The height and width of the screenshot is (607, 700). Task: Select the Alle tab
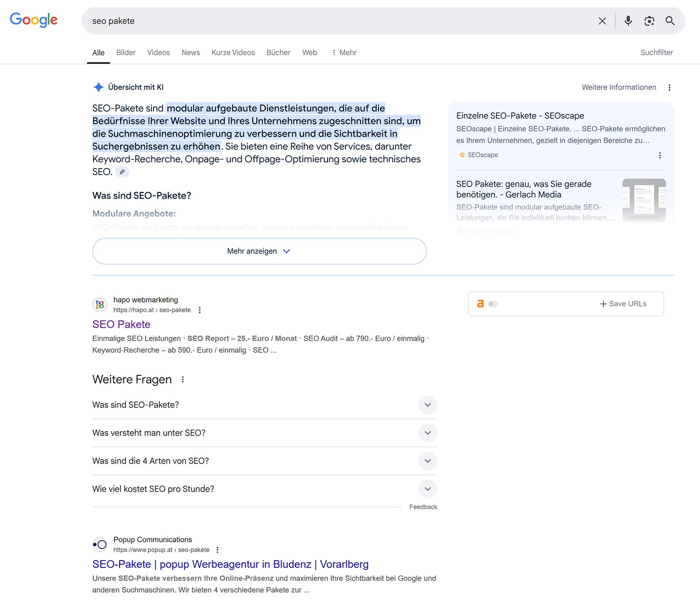[x=98, y=53]
